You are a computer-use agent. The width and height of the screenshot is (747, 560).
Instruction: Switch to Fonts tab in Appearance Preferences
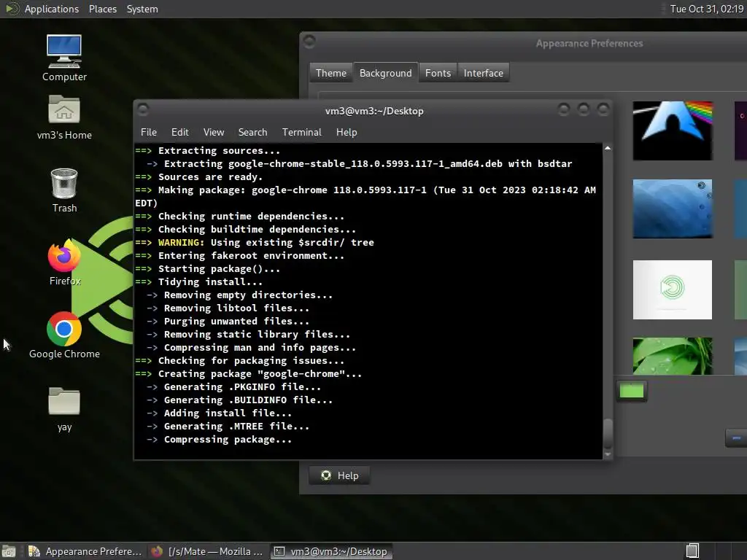pyautogui.click(x=438, y=73)
